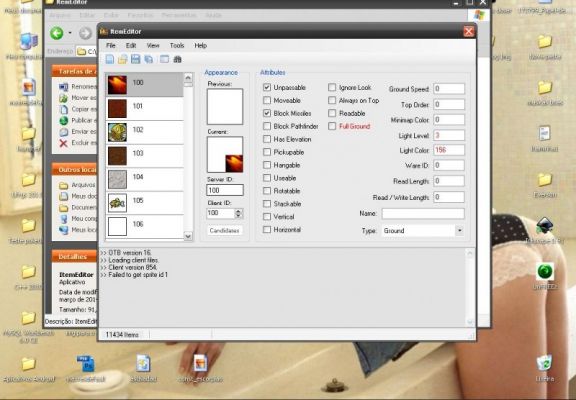The image size is (576, 400).
Task: Click the Top Order input field
Action: [449, 105]
